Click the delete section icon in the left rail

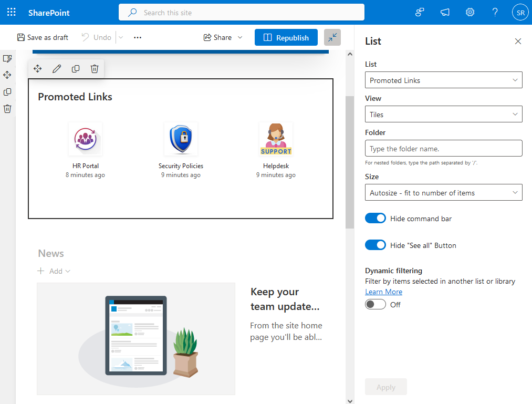coord(7,109)
